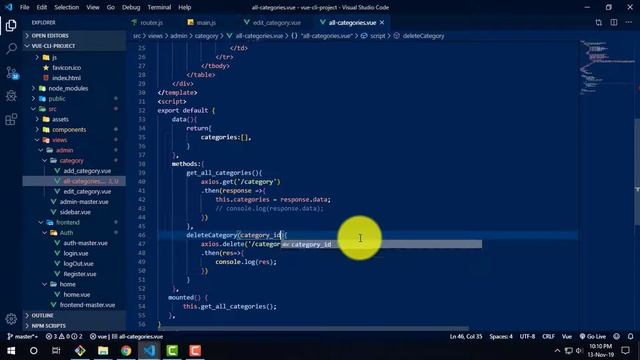Collapse the VUE-CLI-PROJECT section
The width and height of the screenshot is (640, 360).
click(x=74, y=46)
